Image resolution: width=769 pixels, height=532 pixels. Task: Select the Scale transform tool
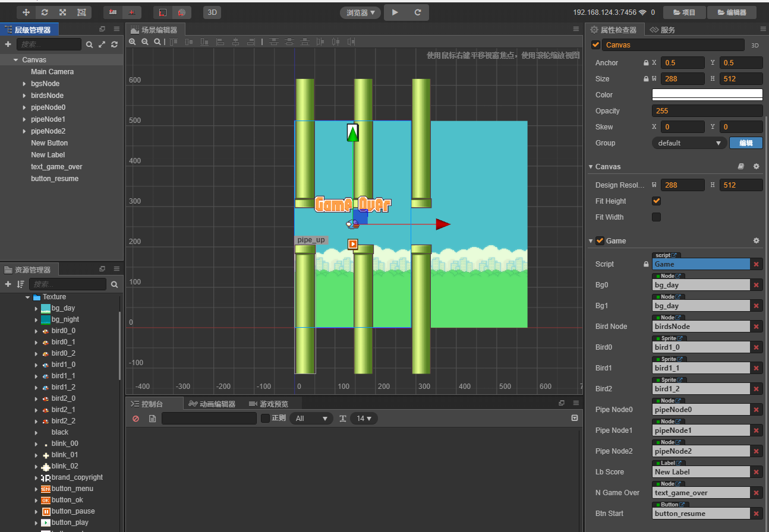coord(63,12)
